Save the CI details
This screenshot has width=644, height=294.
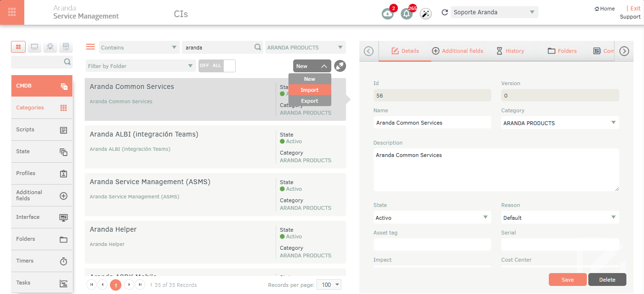[568, 280]
